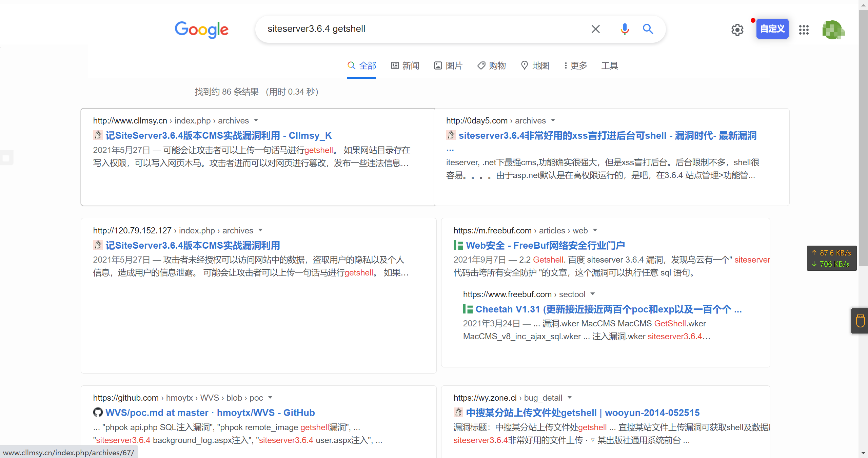Click GitHub octocat favicon

coord(98,412)
